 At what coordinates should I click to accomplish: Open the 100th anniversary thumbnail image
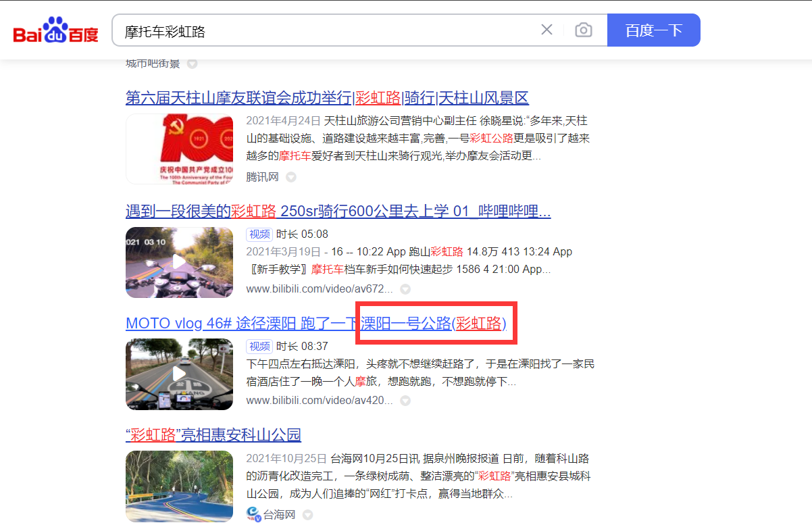[179, 149]
